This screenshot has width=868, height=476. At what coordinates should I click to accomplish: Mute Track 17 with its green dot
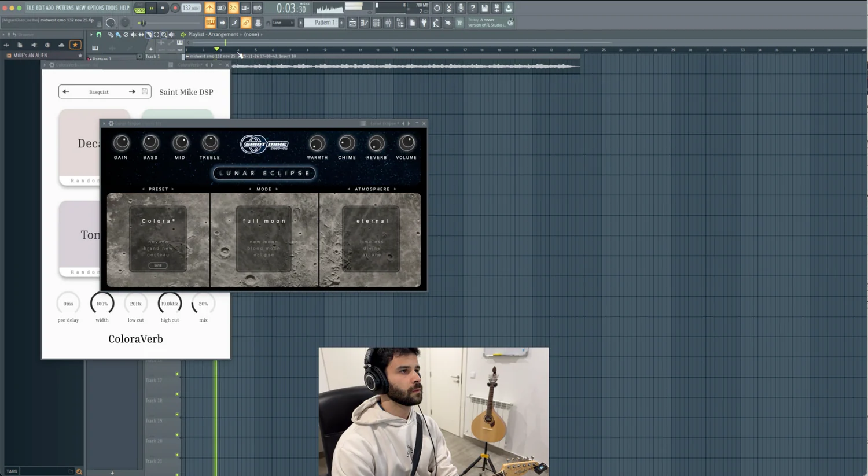177,374
